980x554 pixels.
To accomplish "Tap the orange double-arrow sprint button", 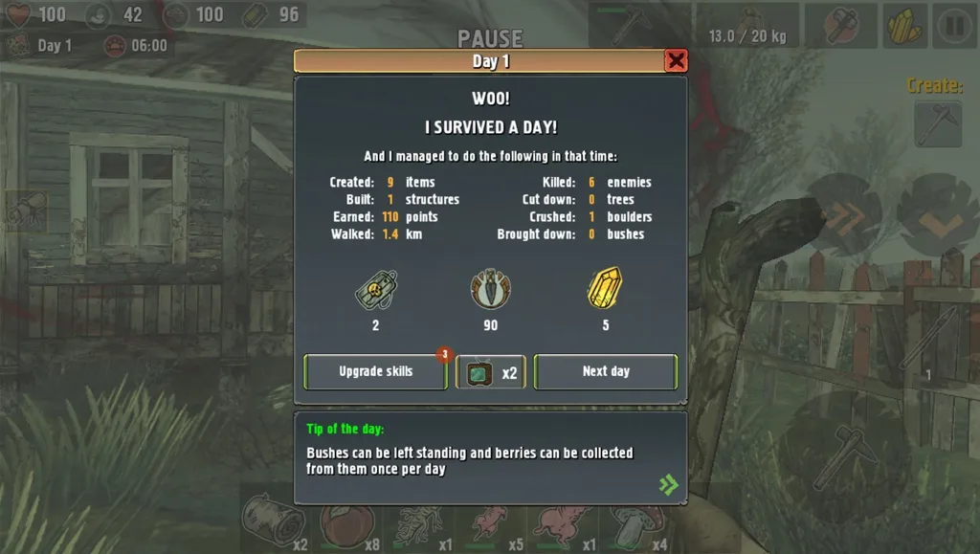I will [x=844, y=215].
